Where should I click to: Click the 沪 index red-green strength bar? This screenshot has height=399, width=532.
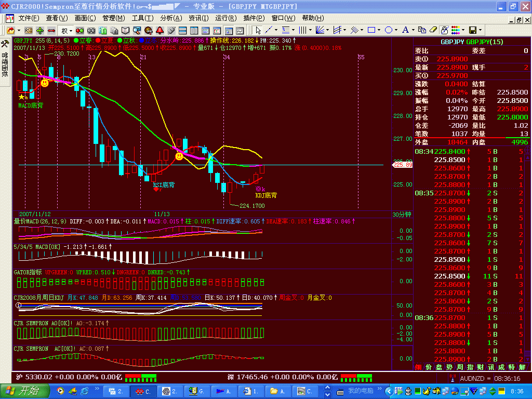point(141,378)
